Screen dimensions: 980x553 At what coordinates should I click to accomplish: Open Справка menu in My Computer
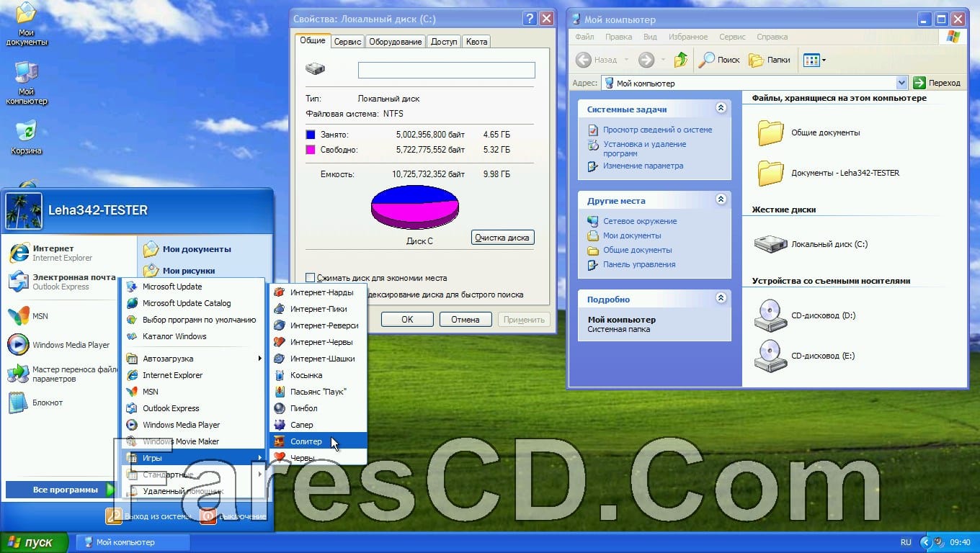(772, 37)
